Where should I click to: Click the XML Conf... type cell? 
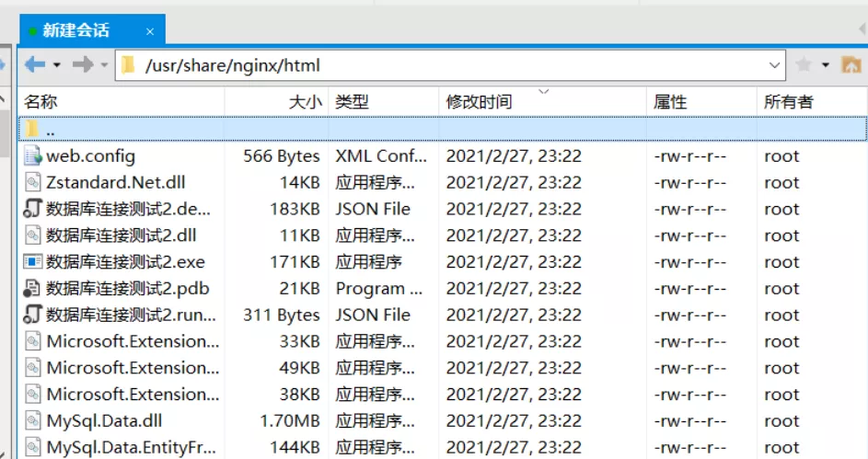[x=381, y=156]
